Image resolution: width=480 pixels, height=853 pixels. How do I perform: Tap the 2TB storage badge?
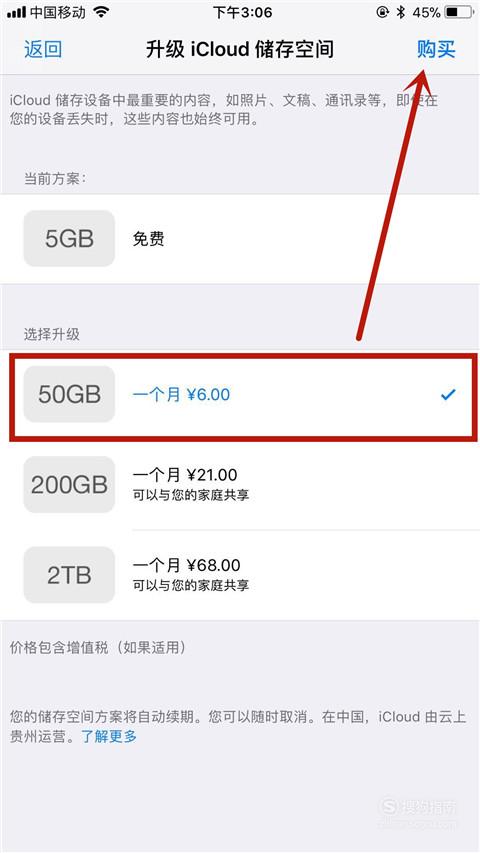click(x=69, y=574)
